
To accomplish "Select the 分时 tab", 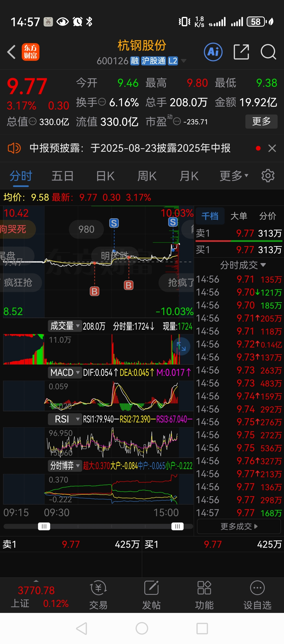I will click(21, 176).
